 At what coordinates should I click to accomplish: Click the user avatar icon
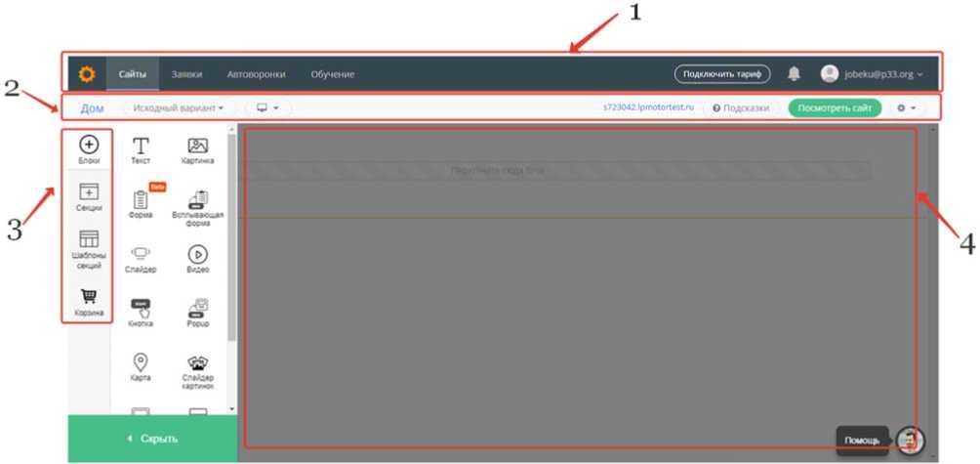830,74
